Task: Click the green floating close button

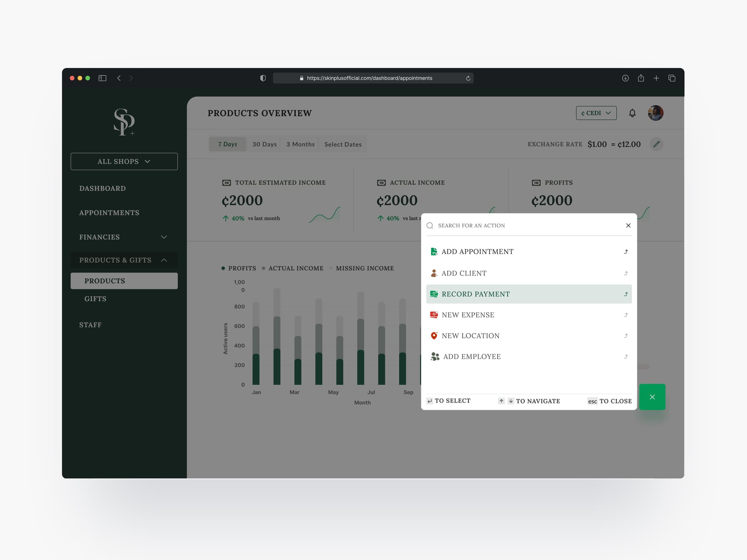Action: coord(652,397)
